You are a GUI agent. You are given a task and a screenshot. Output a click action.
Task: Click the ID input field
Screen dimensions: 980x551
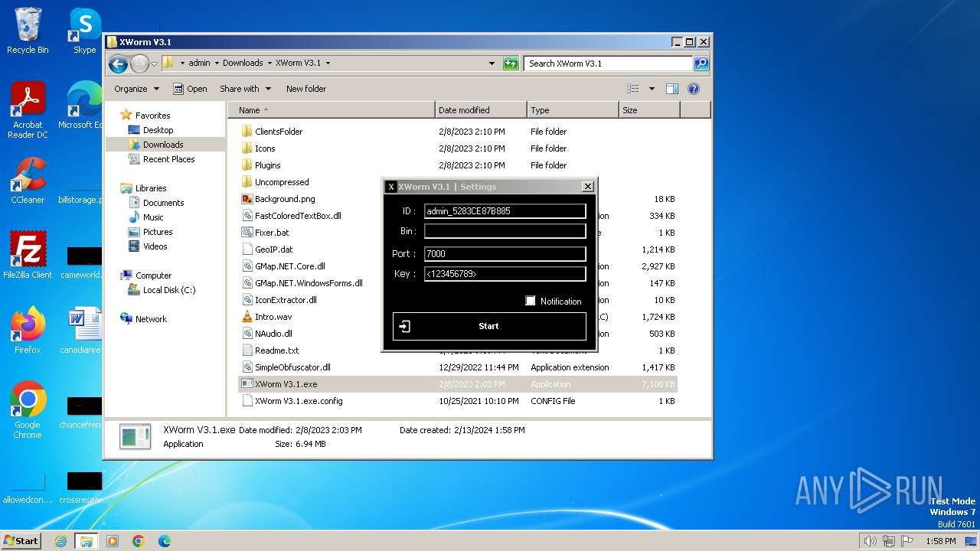click(x=505, y=211)
